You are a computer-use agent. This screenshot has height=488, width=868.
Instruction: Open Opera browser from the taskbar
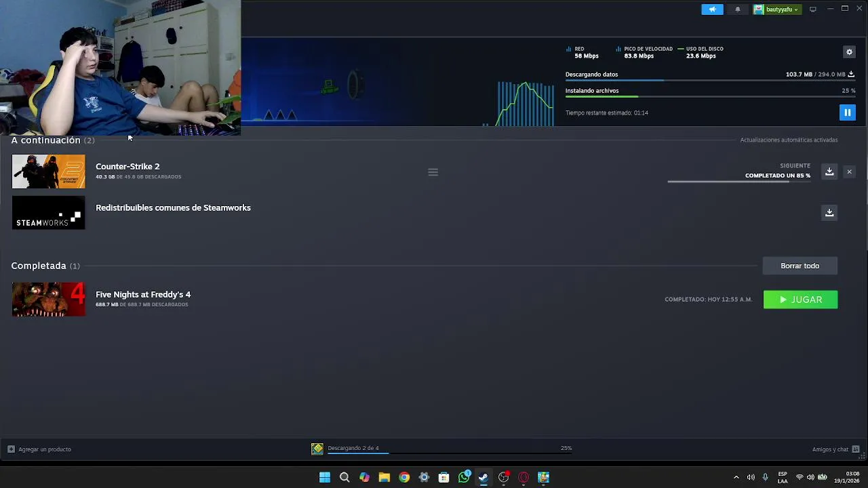[524, 477]
